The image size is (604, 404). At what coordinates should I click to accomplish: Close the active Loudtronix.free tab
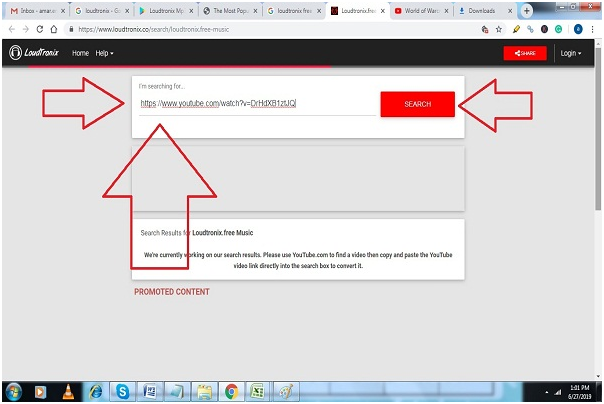(383, 11)
